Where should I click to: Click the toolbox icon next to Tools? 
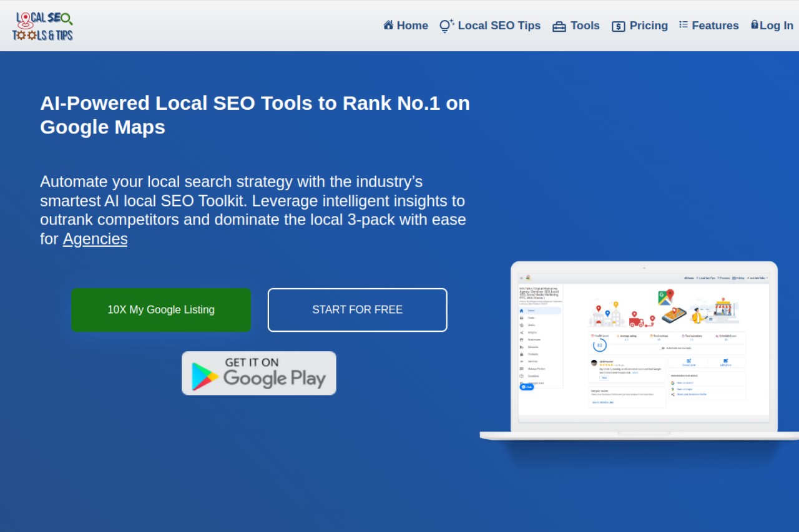(559, 26)
